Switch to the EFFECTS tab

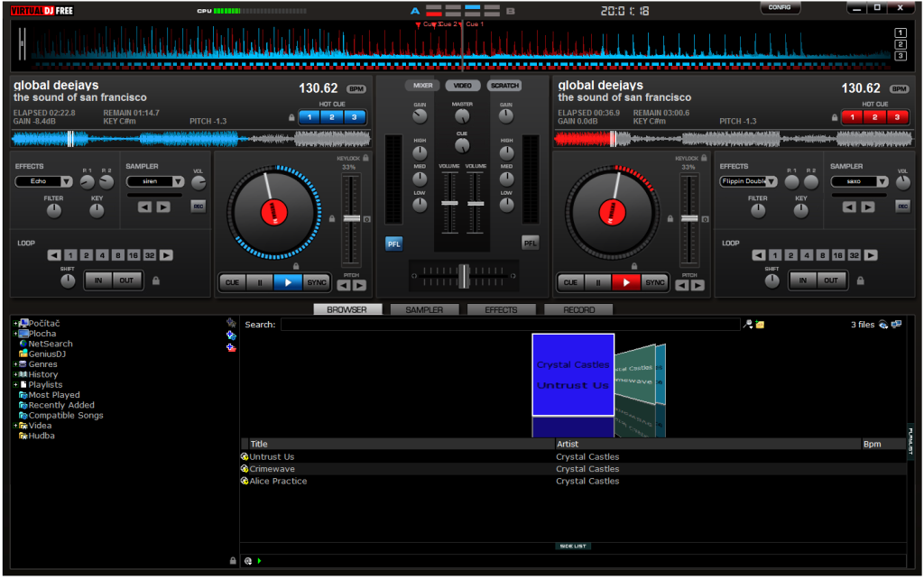pos(502,310)
